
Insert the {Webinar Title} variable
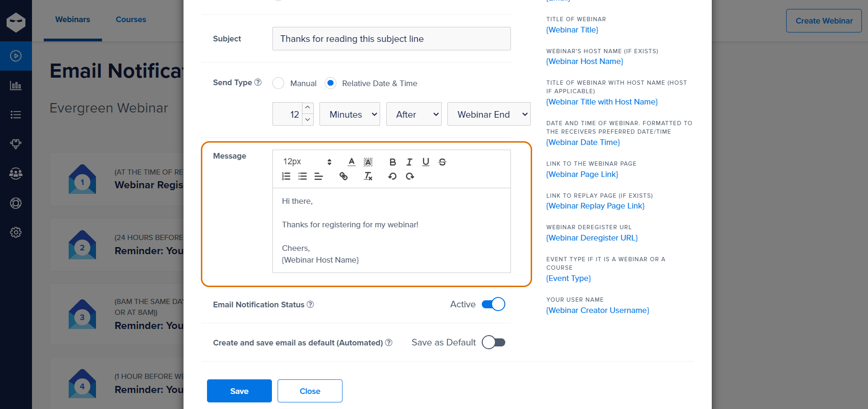coord(572,30)
